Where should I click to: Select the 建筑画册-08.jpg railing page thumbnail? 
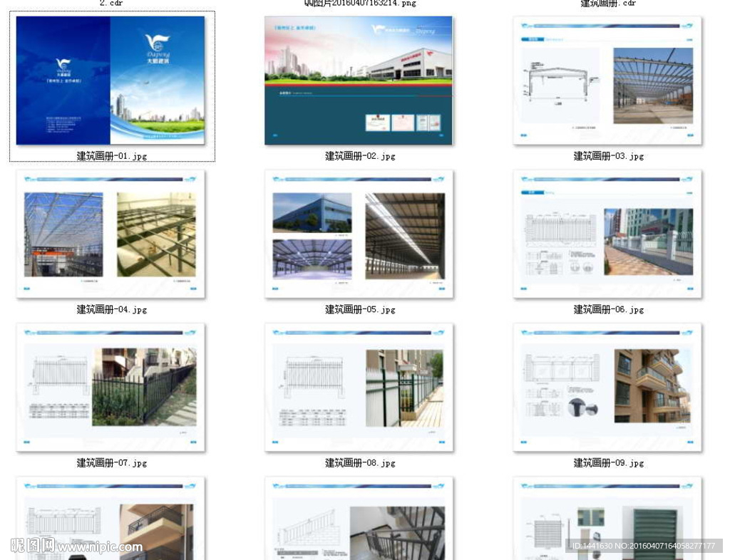click(x=358, y=387)
